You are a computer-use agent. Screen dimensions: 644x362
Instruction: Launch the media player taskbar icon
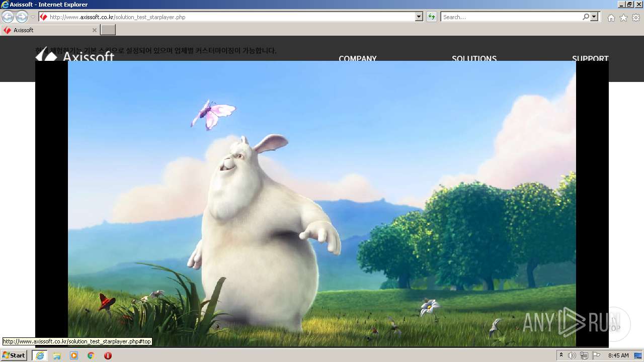point(74,355)
